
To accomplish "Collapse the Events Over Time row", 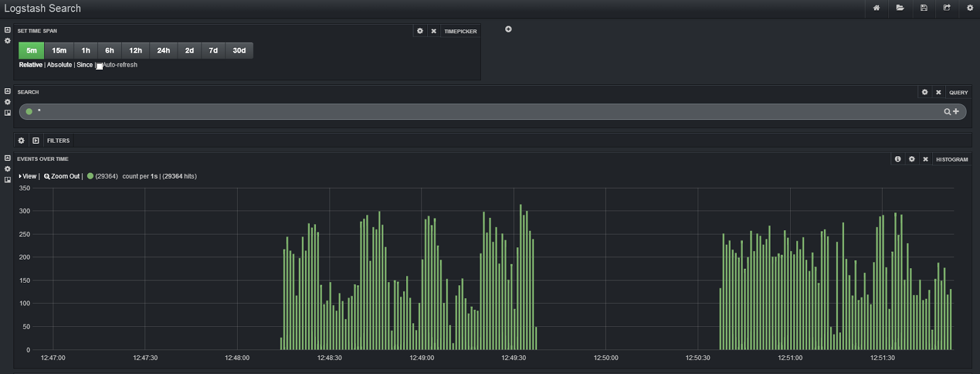I will pyautogui.click(x=7, y=158).
